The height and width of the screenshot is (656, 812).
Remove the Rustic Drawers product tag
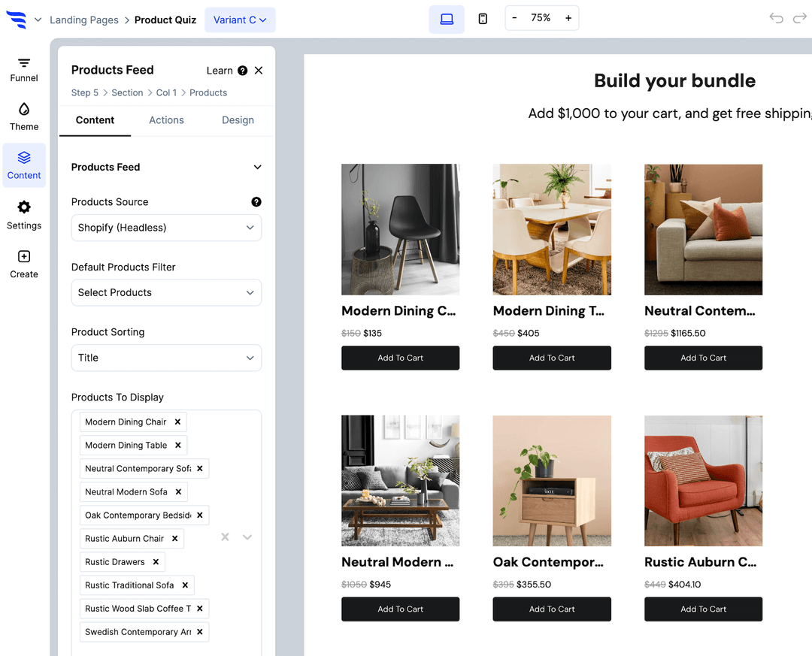[x=158, y=561]
